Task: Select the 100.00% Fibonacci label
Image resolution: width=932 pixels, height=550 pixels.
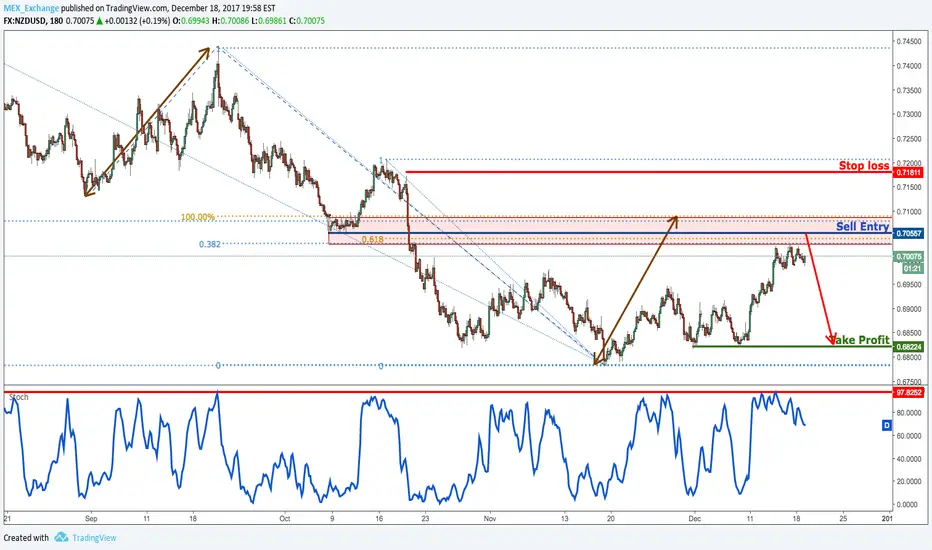Action: point(198,217)
